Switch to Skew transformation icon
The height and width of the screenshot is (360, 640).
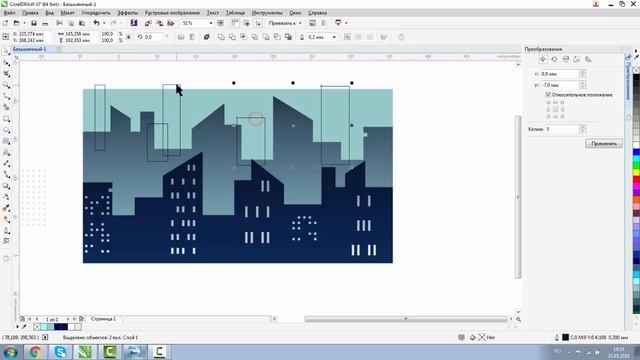588,60
